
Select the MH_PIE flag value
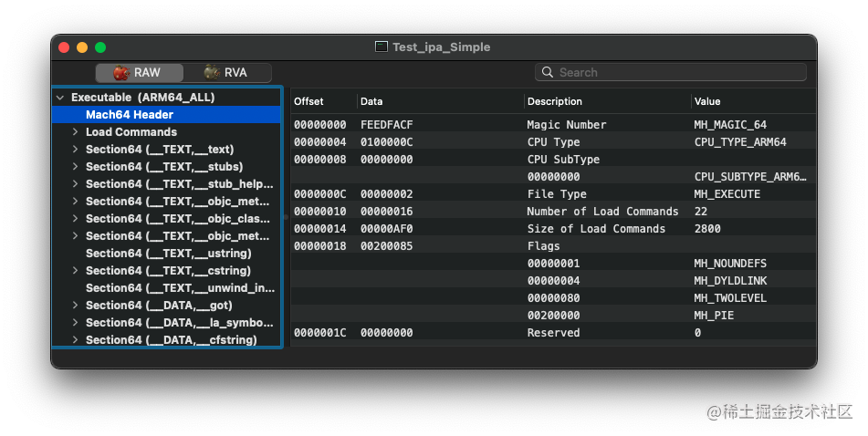click(714, 316)
